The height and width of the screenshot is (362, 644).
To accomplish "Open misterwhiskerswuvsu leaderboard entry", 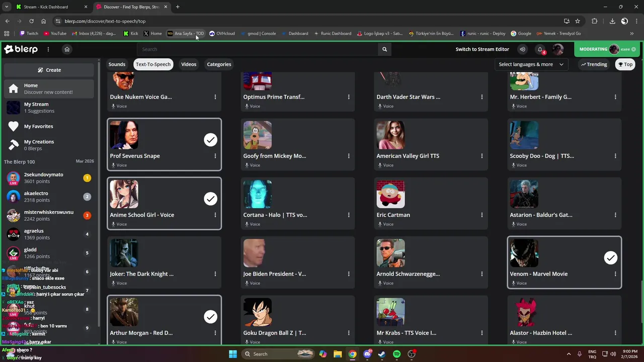I will 49,215.
